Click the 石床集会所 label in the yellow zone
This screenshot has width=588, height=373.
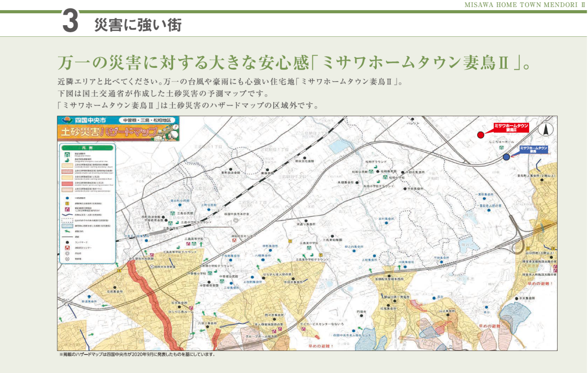[115, 291]
